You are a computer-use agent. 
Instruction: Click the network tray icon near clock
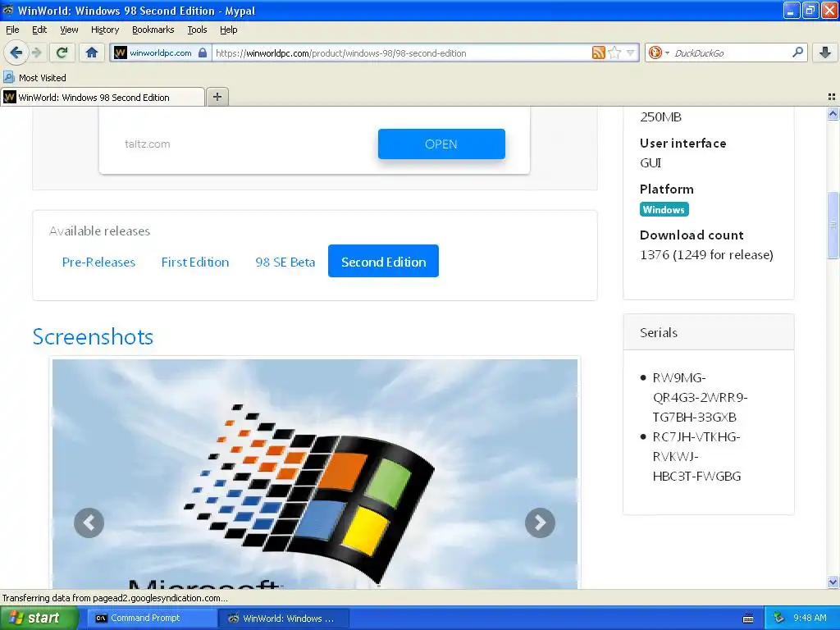tap(779, 619)
